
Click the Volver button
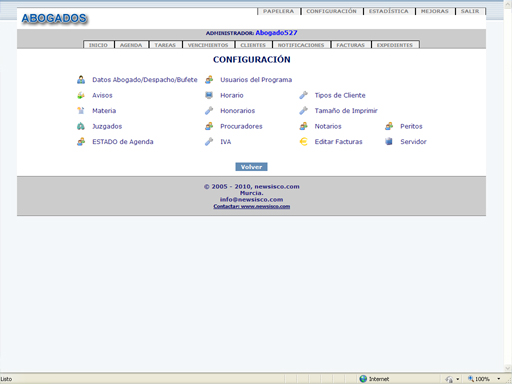251,167
